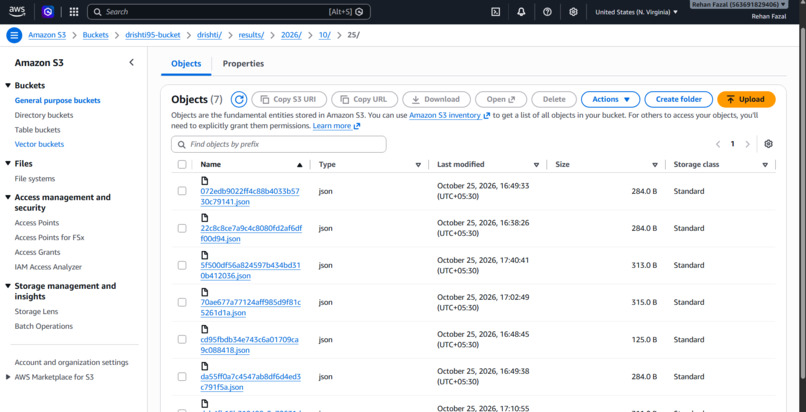Focus the Find objects by prefix field
The width and height of the screenshot is (806, 412).
point(279,144)
